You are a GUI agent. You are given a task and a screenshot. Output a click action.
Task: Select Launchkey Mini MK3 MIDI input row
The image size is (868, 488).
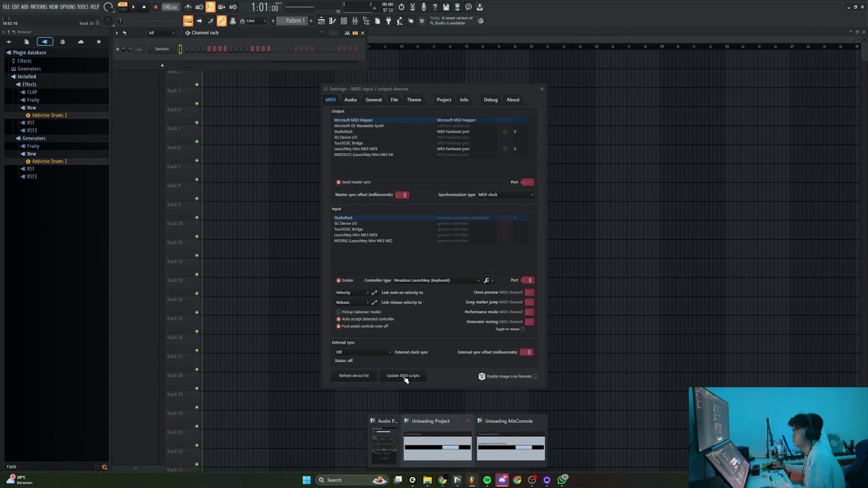tap(431, 235)
